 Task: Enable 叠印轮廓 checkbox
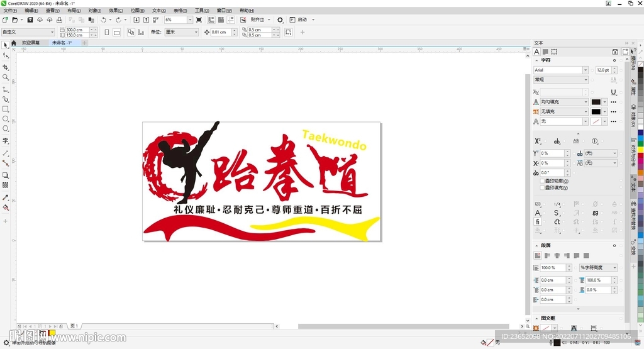(542, 181)
